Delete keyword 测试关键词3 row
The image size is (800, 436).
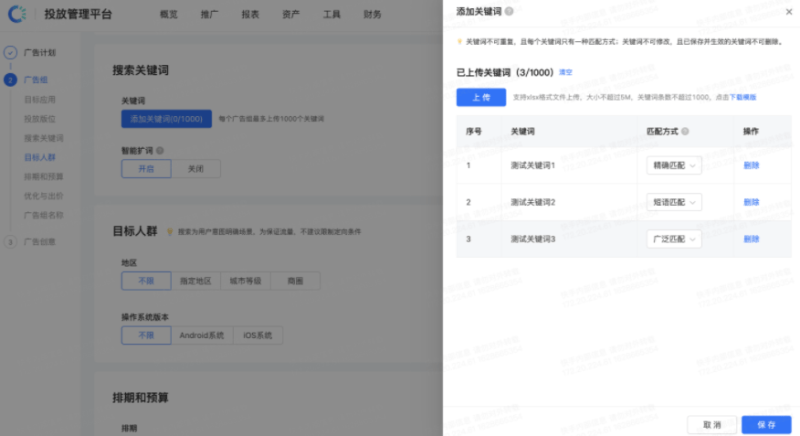pyautogui.click(x=751, y=239)
